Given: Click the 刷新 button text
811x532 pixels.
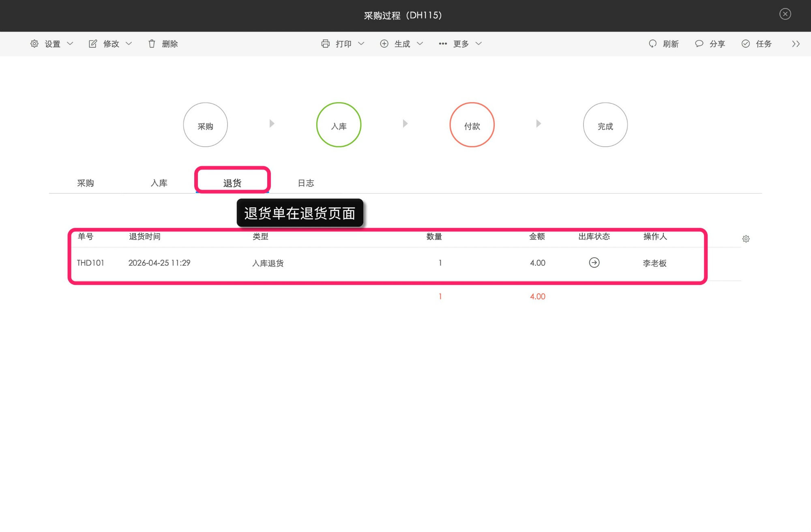Looking at the screenshot, I should click(671, 44).
